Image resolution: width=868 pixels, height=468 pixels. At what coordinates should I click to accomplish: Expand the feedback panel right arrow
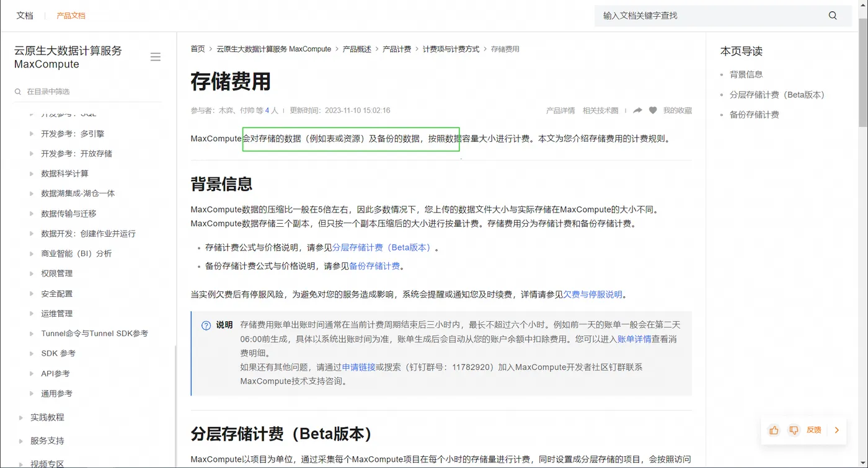pyautogui.click(x=837, y=430)
